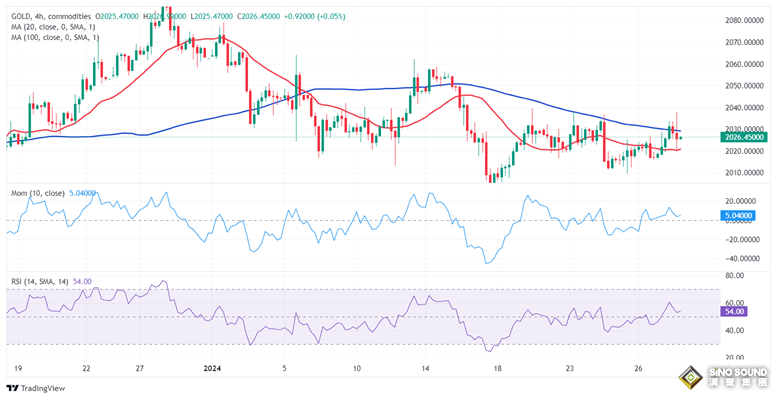Click the 2024 label on time axis

tap(212, 369)
